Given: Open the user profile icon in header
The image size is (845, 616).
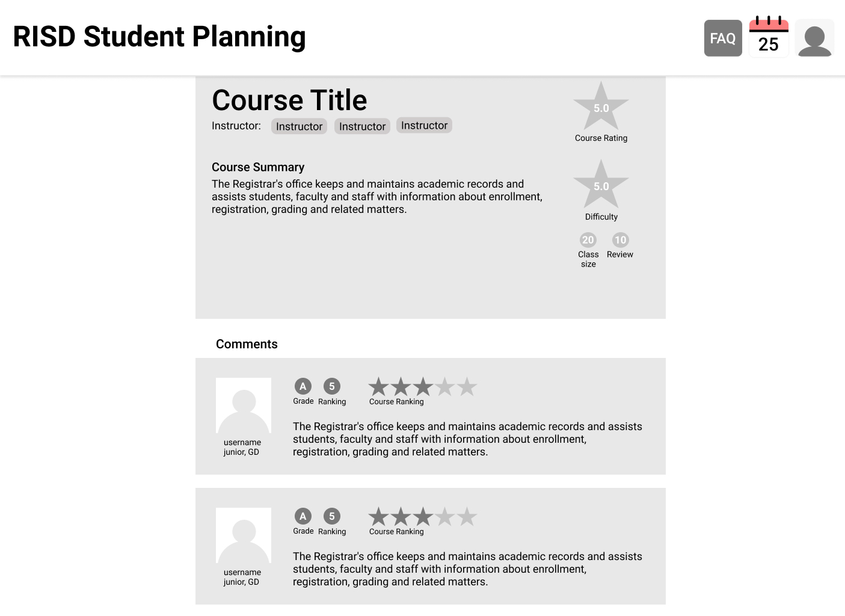Looking at the screenshot, I should pyautogui.click(x=814, y=38).
